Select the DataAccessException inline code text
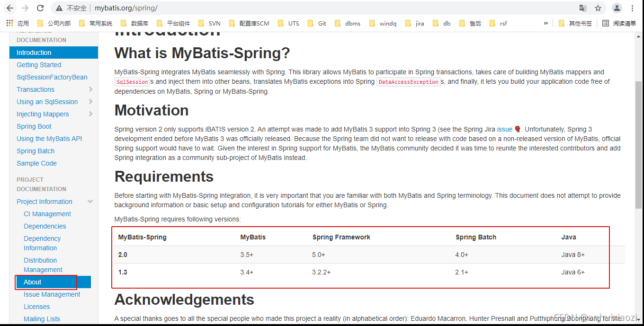The height and width of the screenshot is (326, 644). 408,82
